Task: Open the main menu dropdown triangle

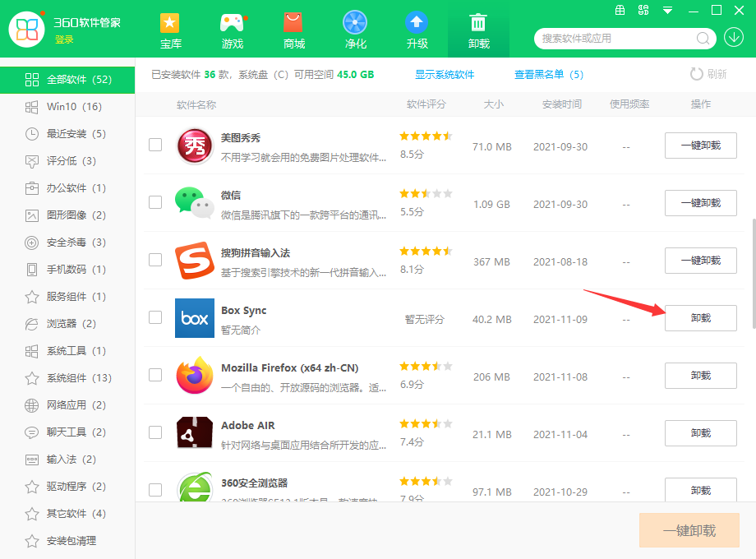Action: click(x=668, y=10)
